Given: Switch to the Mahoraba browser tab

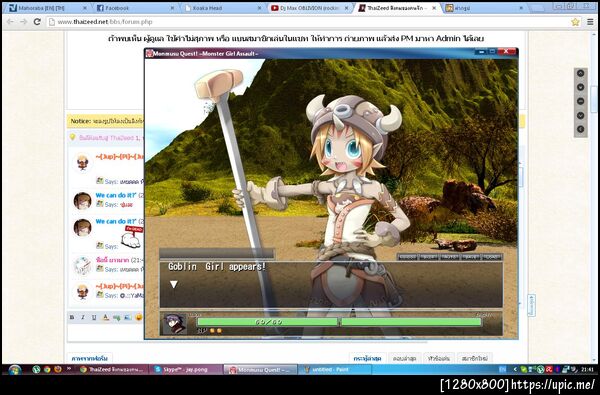Looking at the screenshot, I should click(x=47, y=8).
